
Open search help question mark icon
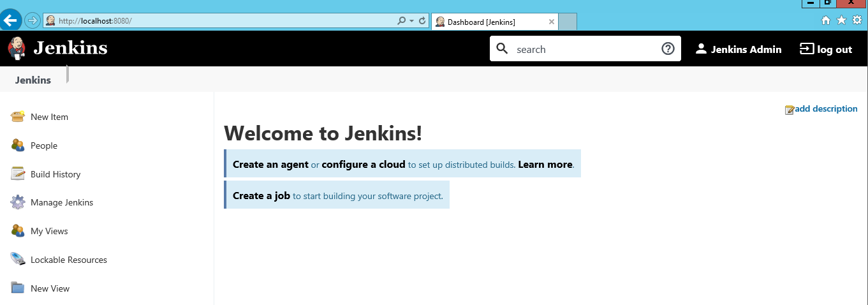point(668,48)
